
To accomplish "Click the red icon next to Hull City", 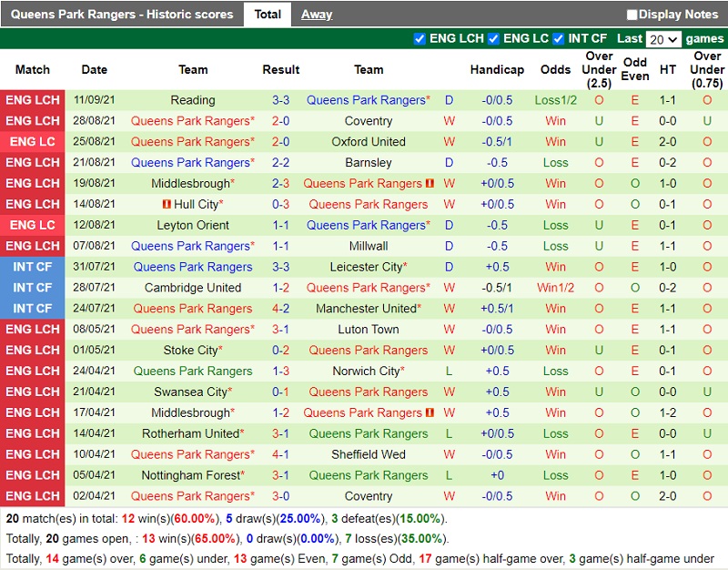I will (169, 204).
